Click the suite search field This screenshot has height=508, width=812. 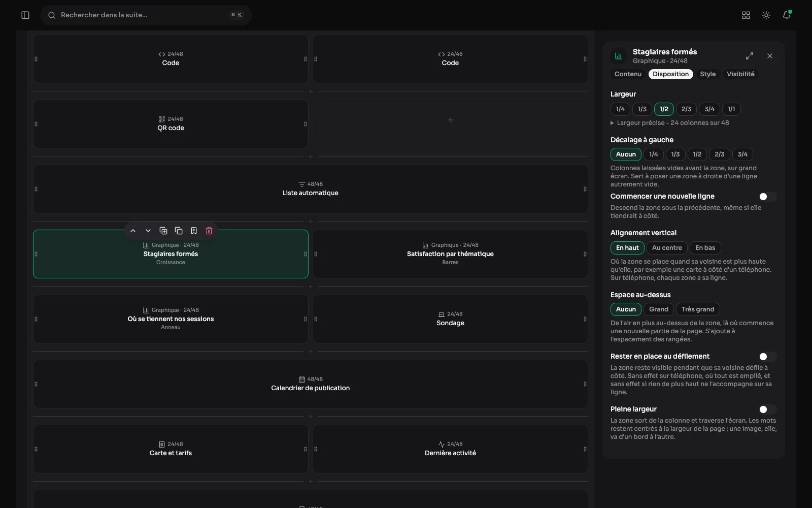click(x=146, y=15)
